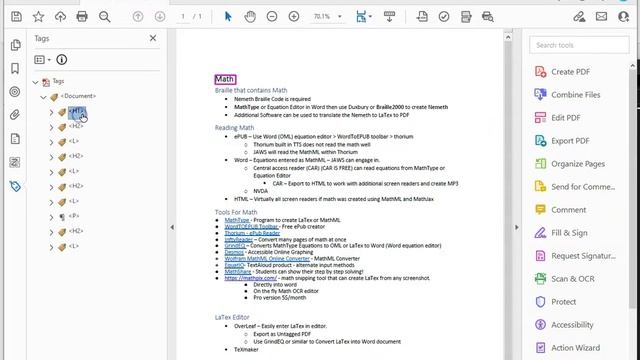This screenshot has width=640, height=360.
Task: Collapse the Tags root node
Action: coord(36,82)
